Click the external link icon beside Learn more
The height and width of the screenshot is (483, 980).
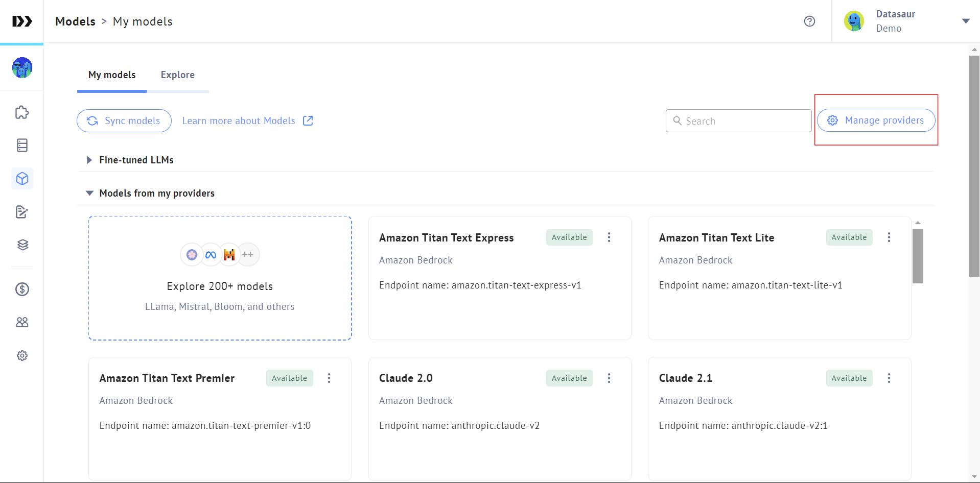pos(308,120)
